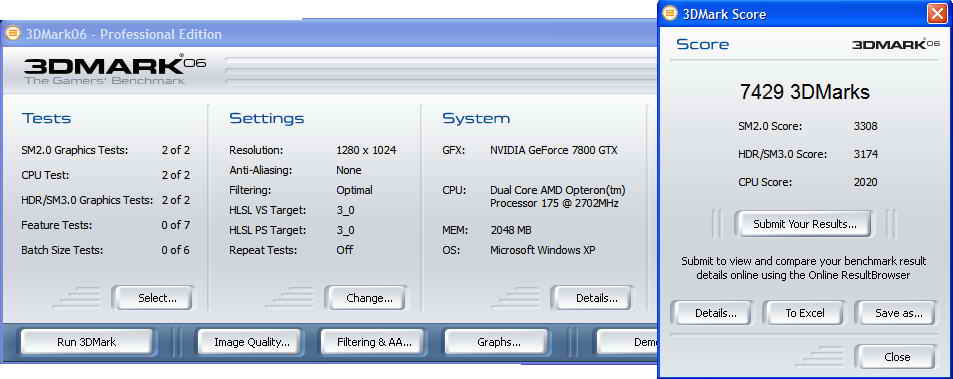Click the 3DMark06 logo in main window
This screenshot has height=379, width=953.
[115, 70]
